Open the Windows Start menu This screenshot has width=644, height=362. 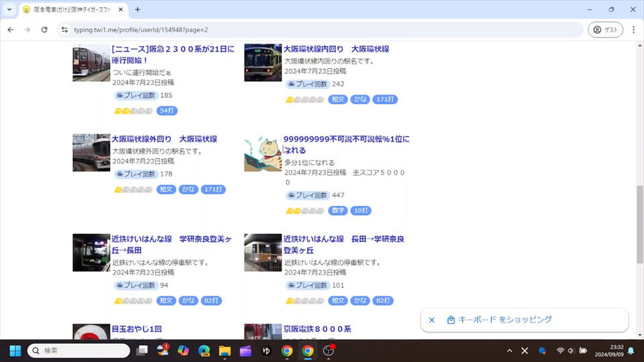(15, 351)
